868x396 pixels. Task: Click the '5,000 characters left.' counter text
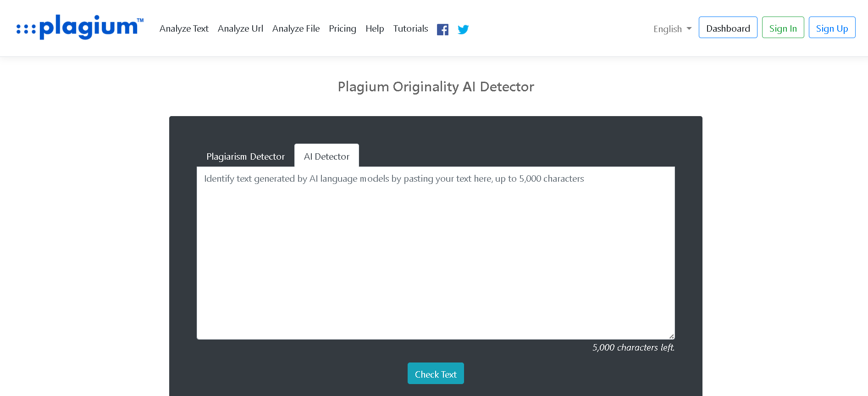click(x=633, y=347)
